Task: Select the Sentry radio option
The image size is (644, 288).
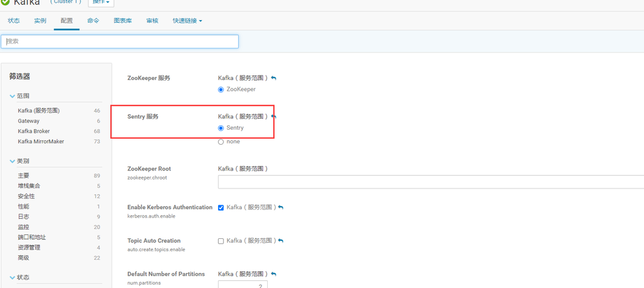Action: tap(221, 129)
